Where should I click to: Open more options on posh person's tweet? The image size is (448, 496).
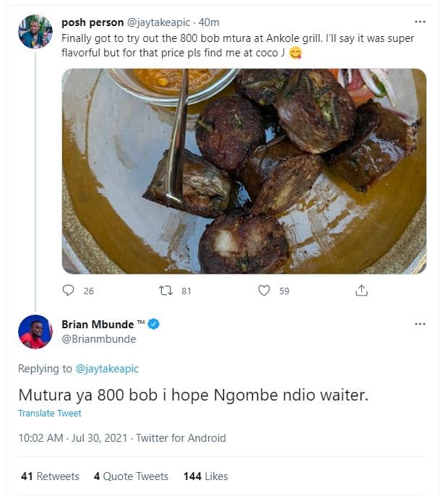420,22
